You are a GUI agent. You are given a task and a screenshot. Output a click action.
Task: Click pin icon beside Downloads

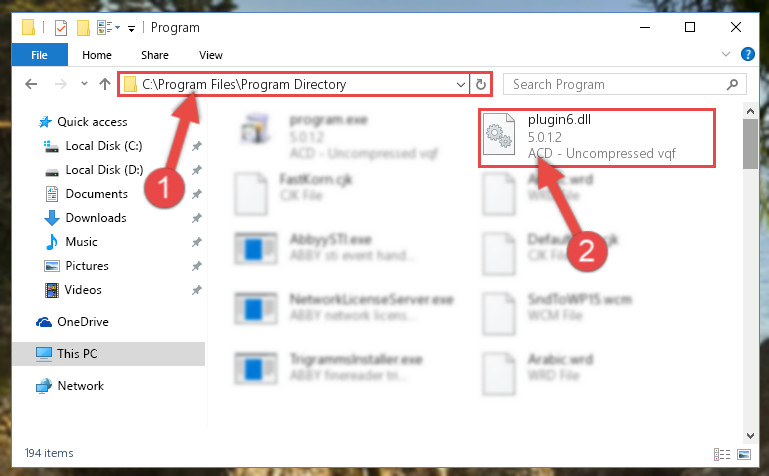196,218
